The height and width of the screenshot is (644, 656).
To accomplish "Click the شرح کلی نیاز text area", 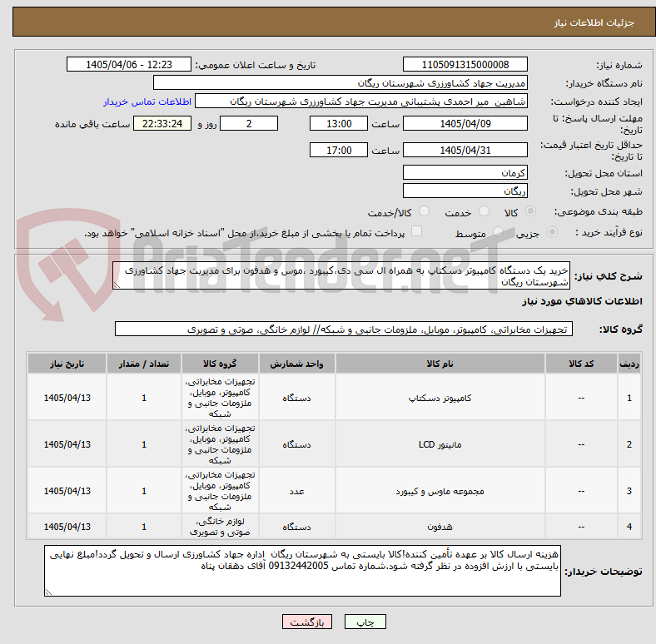I will 341,275.
